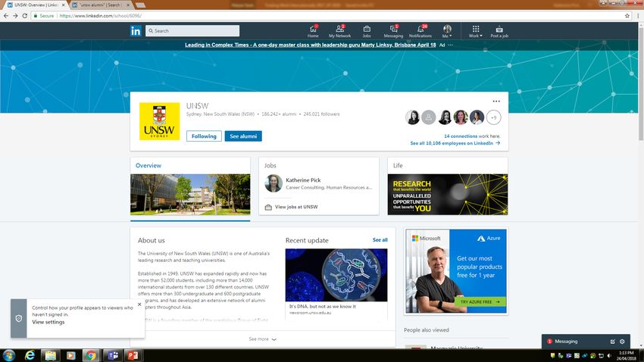Image resolution: width=644 pixels, height=362 pixels.
Task: Open Chrome three-dot menu
Action: tap(638, 16)
